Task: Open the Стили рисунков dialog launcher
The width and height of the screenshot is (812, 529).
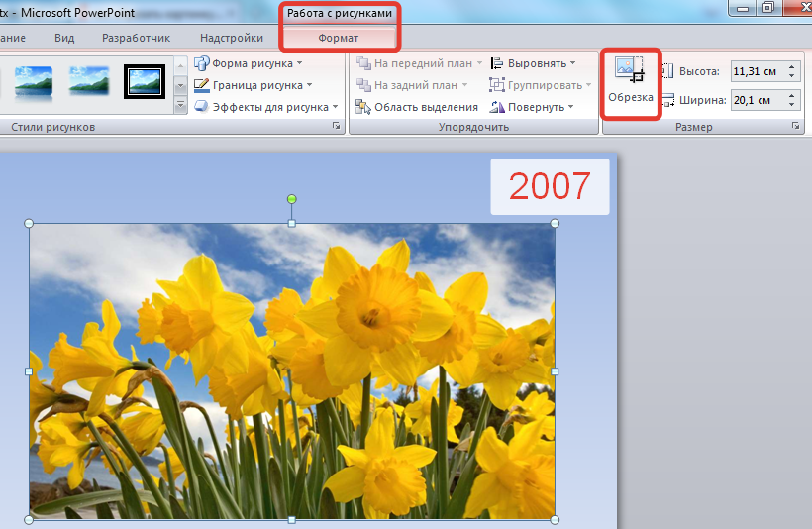Action: [336, 127]
